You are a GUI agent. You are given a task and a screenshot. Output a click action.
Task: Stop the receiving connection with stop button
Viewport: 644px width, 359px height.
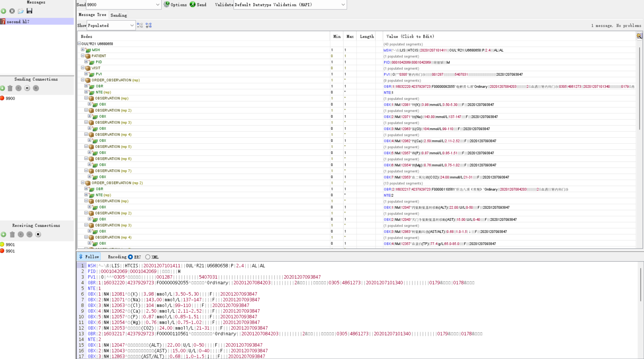coord(38,234)
